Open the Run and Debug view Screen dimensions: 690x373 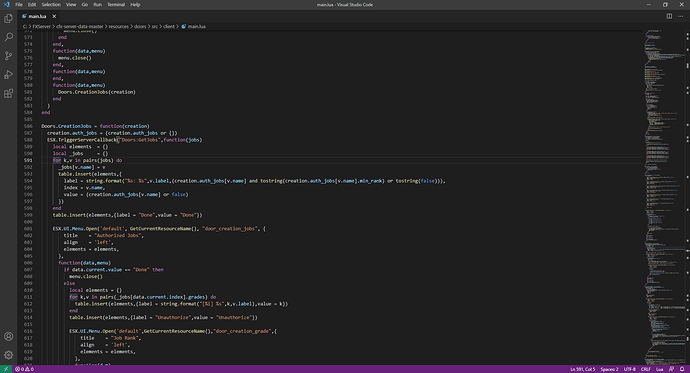[8, 75]
